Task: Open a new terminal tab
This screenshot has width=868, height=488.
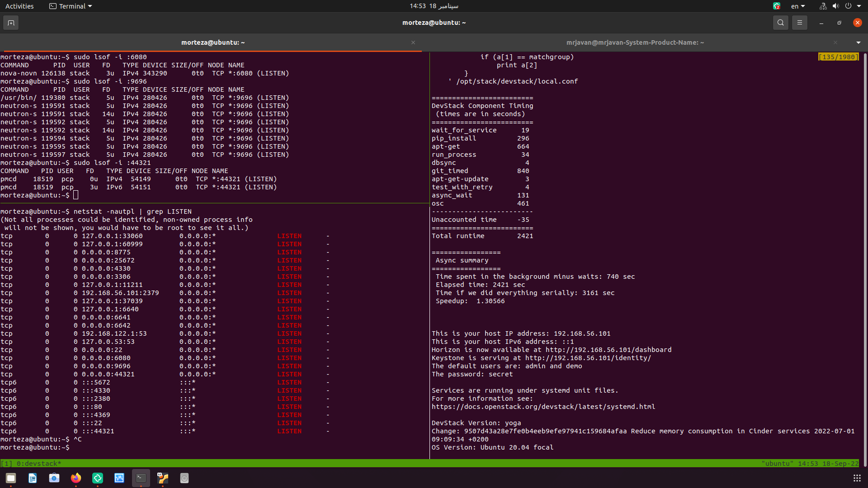Action: (11, 23)
